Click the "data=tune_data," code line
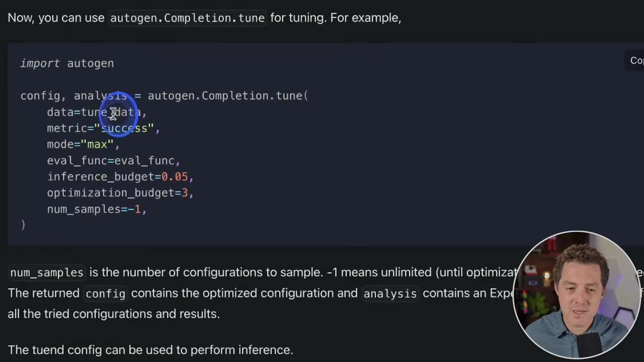Screen dimensions: 644x362 [x=97, y=112]
